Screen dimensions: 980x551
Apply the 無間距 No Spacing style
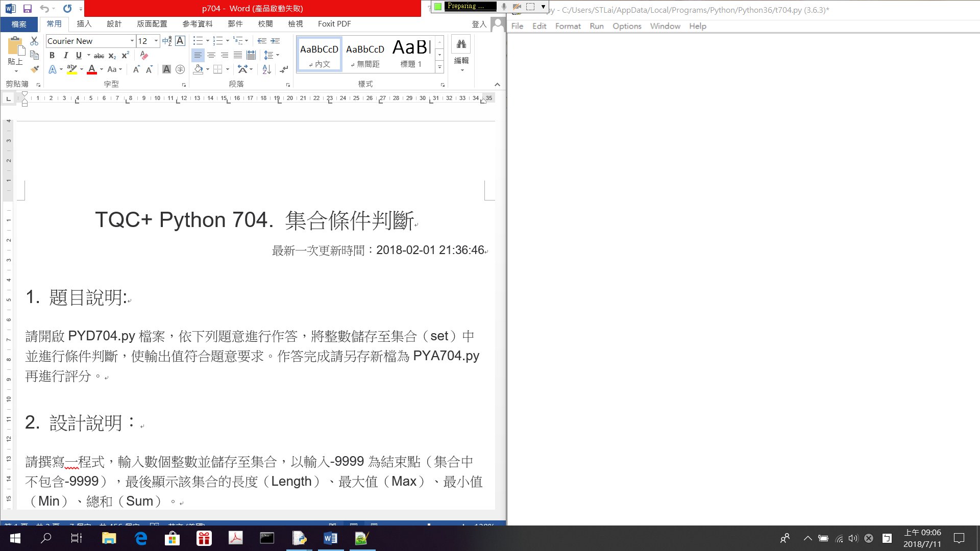(x=365, y=55)
